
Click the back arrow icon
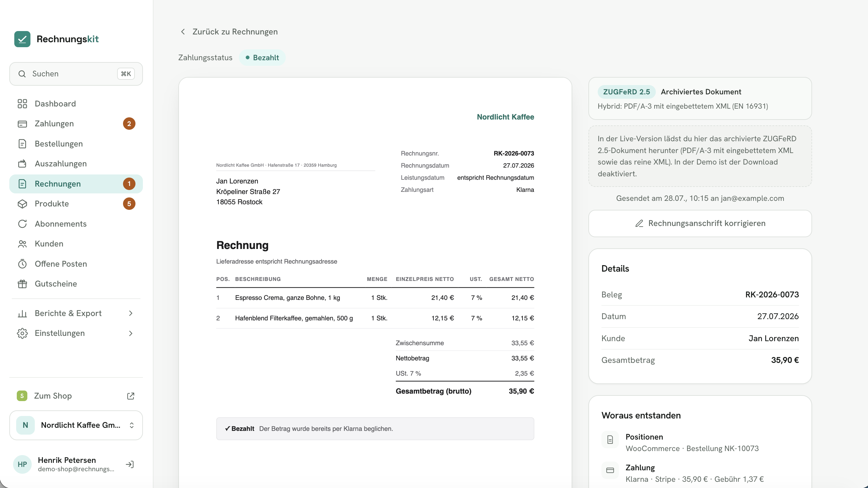[183, 32]
